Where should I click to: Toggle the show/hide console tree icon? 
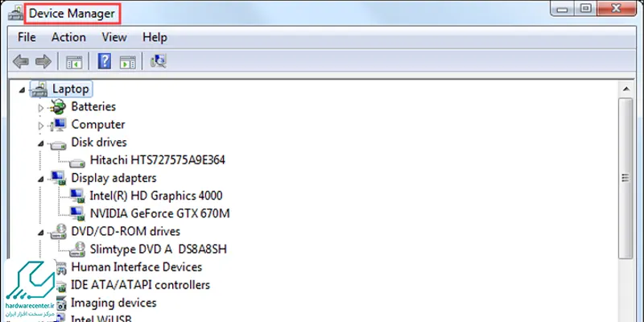(74, 63)
